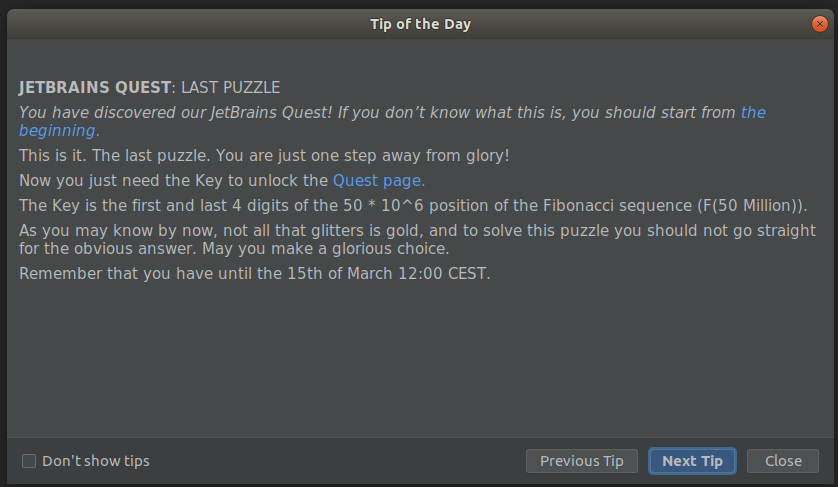
Task: Click the Fibonacci sequence key description line
Action: click(413, 206)
